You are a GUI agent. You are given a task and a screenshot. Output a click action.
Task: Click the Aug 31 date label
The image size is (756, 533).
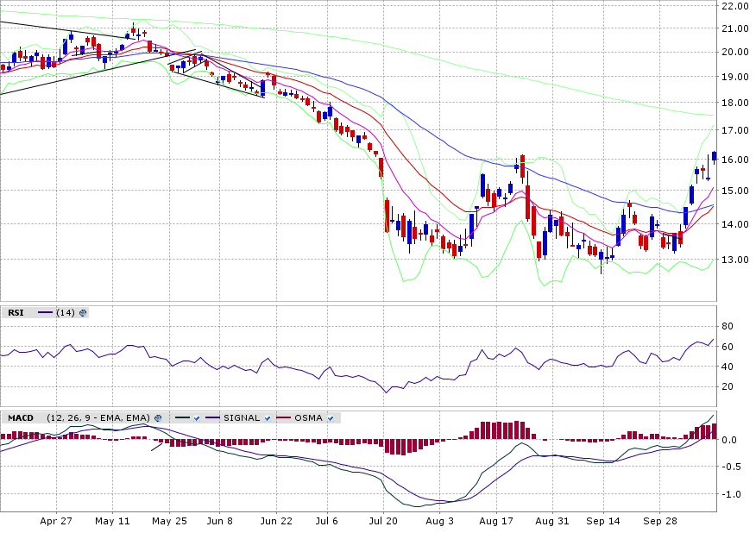tap(552, 522)
